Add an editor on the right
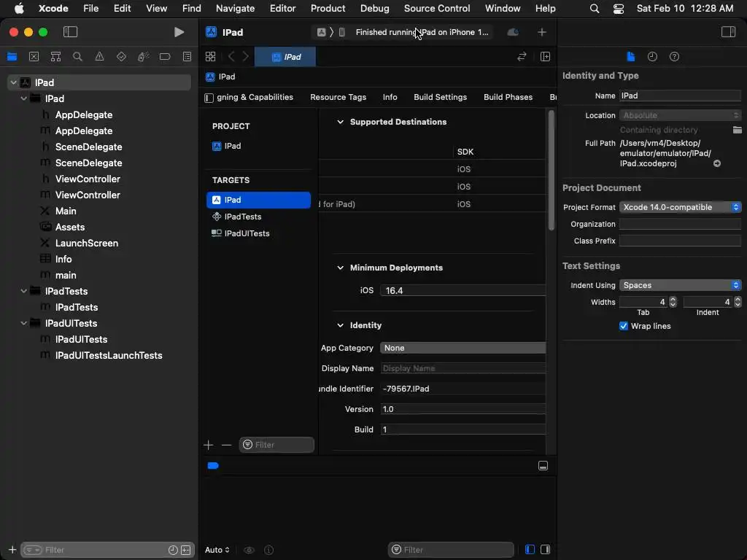747x560 pixels. coord(545,57)
